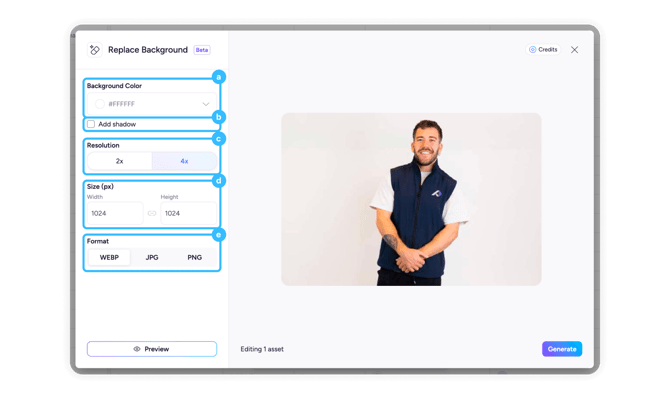Click the Preview button
This screenshot has width=670, height=399.
(x=152, y=349)
